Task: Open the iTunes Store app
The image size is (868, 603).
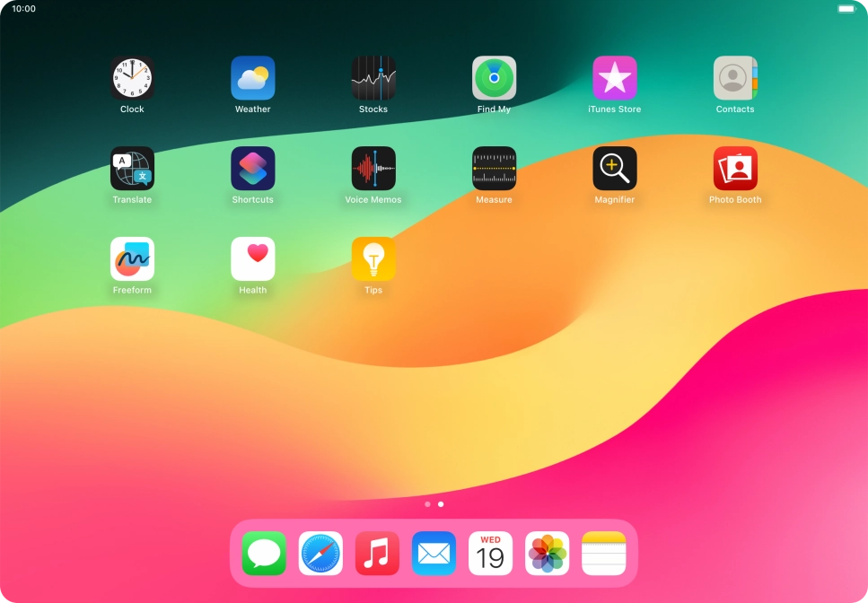Action: (615, 78)
